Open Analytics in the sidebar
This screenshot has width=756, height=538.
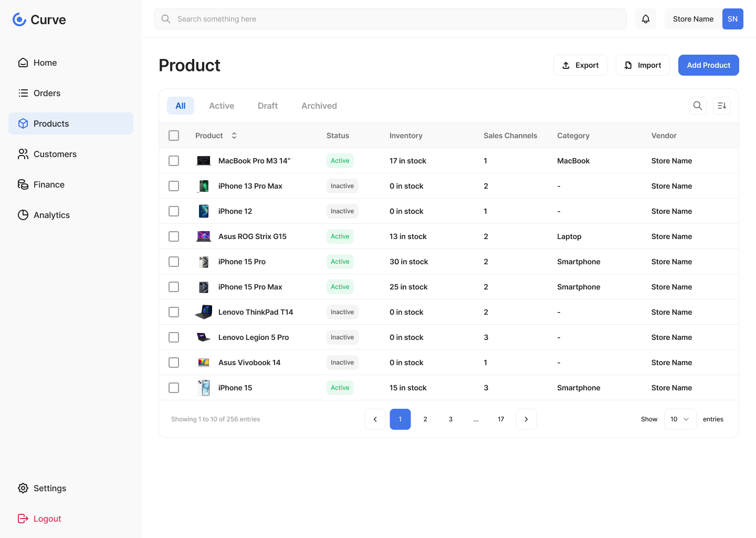tap(71, 215)
